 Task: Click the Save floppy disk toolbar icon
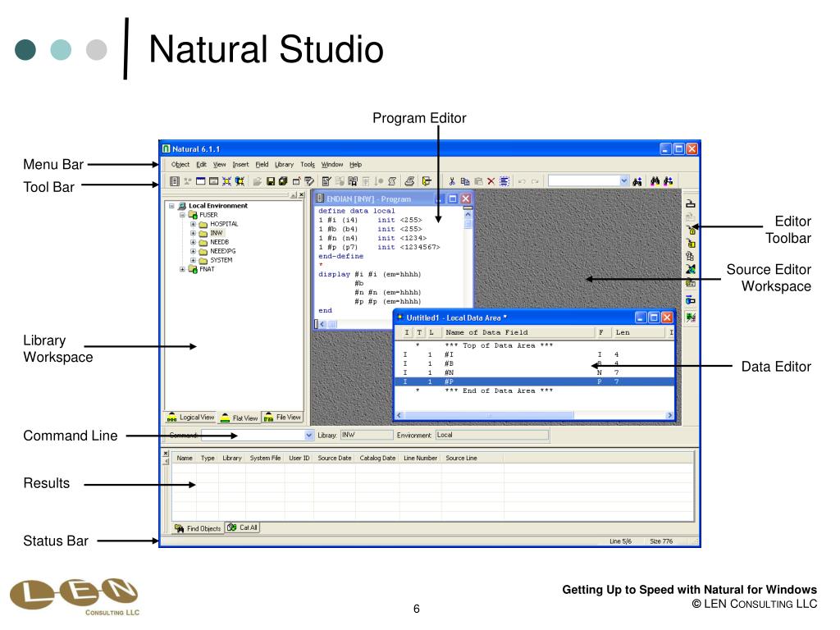pyautogui.click(x=271, y=181)
